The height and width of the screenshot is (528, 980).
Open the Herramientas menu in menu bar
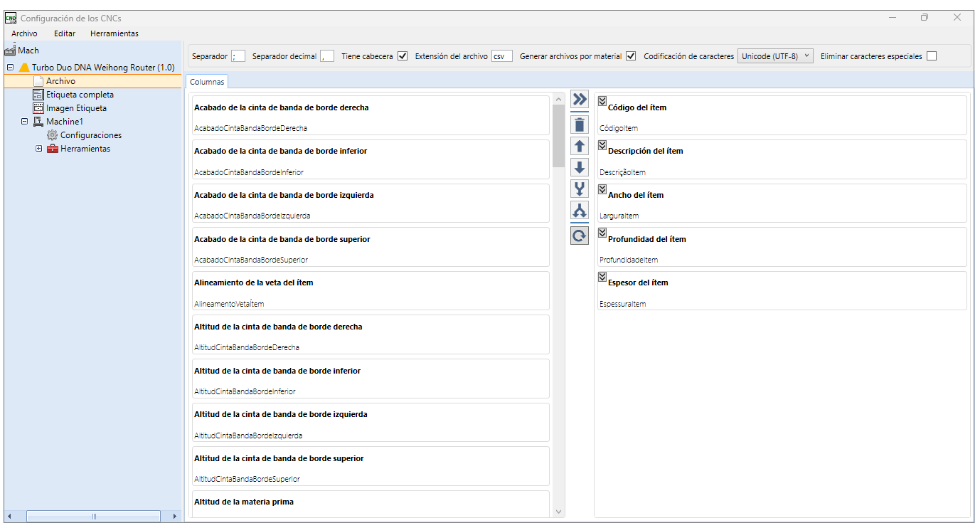(x=114, y=33)
